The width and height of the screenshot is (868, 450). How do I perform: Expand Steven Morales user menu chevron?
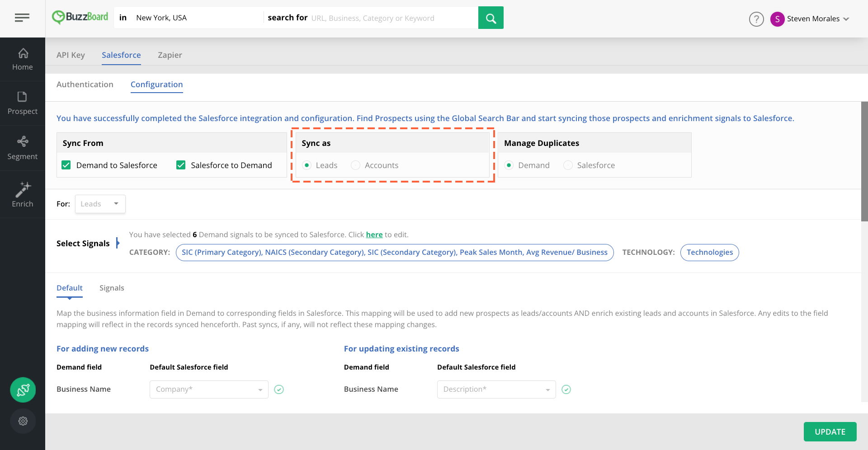point(846,19)
